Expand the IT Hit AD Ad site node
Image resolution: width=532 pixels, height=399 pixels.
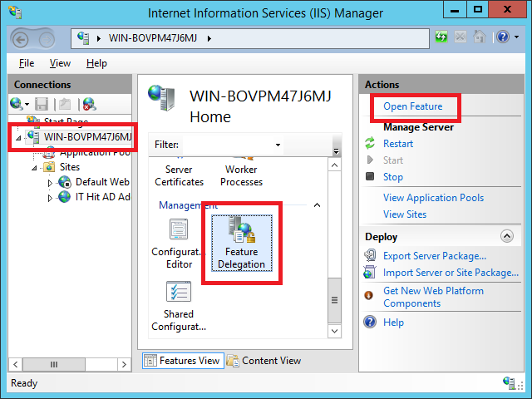[x=50, y=198]
